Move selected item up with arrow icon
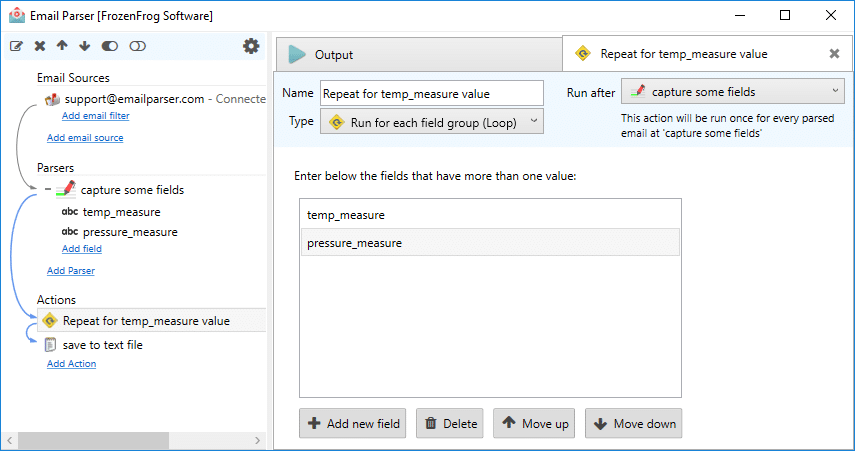Screen dimensions: 855x451 (x=62, y=46)
